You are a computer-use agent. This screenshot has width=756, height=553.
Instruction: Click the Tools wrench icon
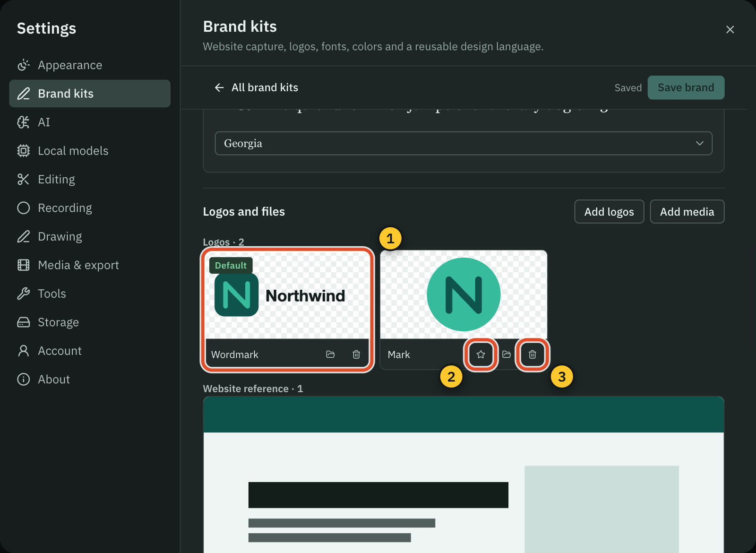[x=23, y=294]
